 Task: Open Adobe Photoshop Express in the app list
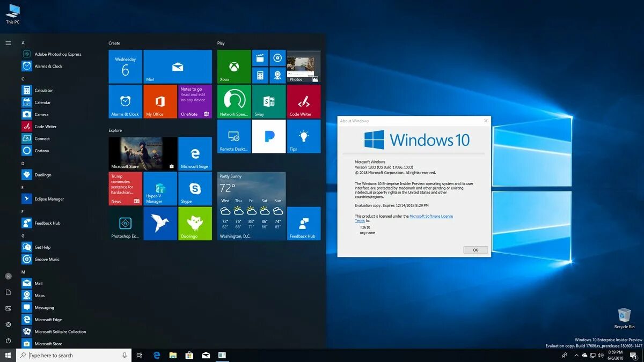[58, 54]
